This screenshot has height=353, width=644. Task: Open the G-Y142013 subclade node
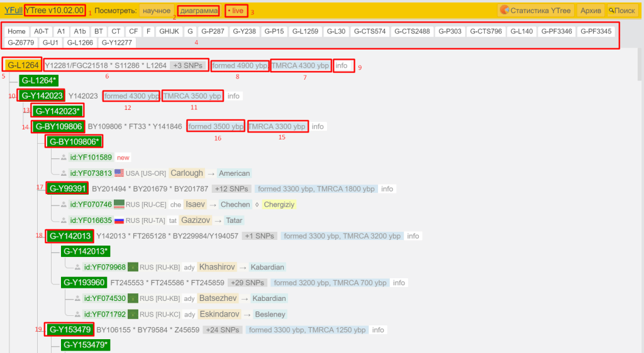pyautogui.click(x=70, y=236)
